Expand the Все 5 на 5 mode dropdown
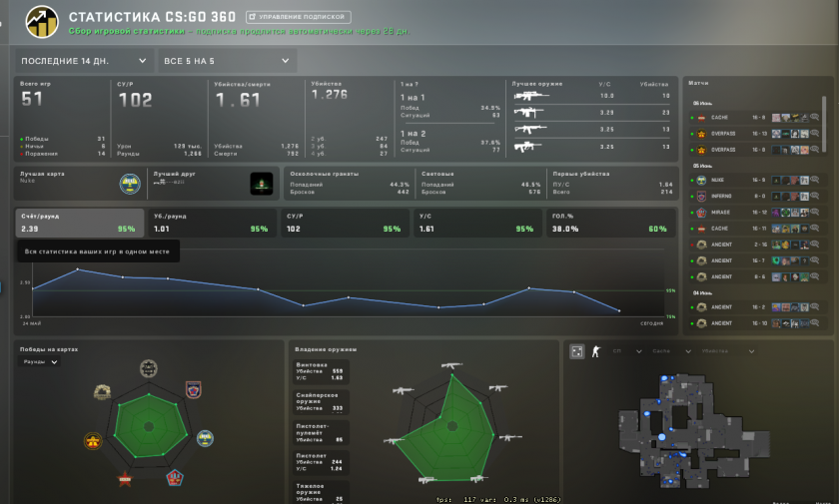The height and width of the screenshot is (504, 839). coord(227,61)
